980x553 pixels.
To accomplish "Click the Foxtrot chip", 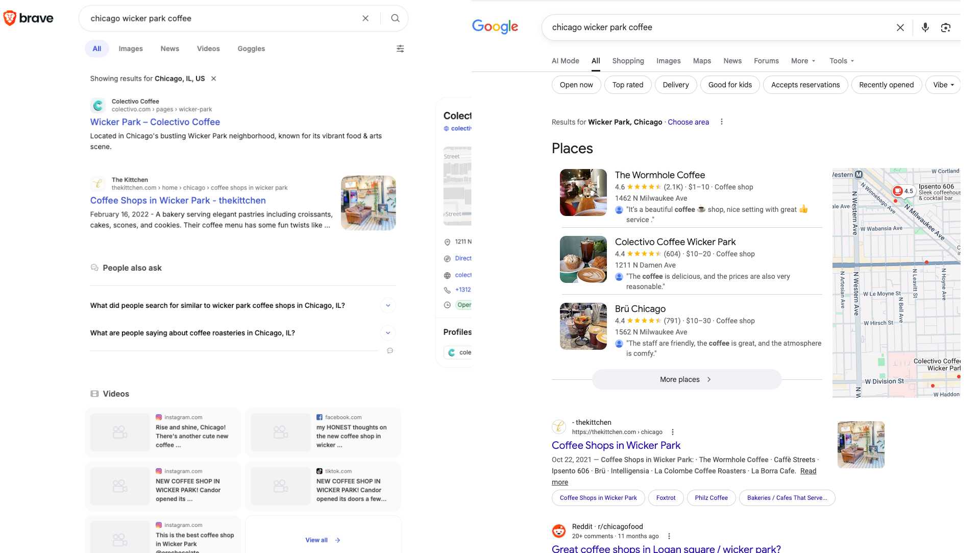I will coord(666,498).
